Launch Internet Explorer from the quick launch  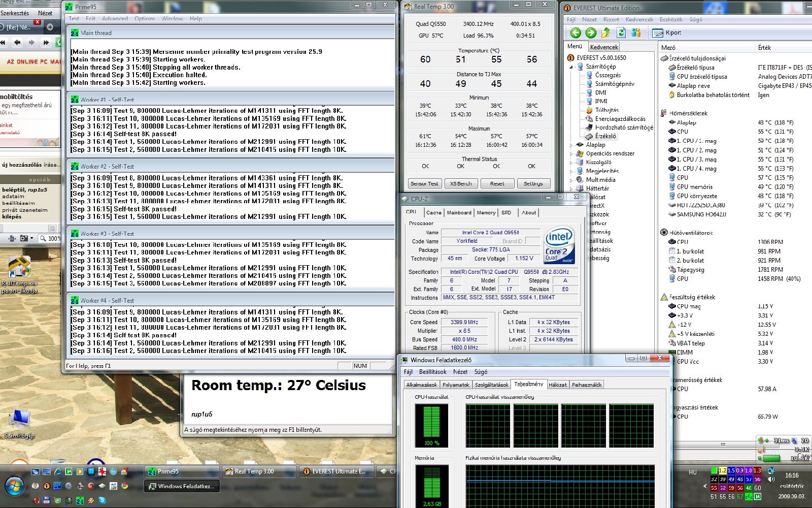57,471
